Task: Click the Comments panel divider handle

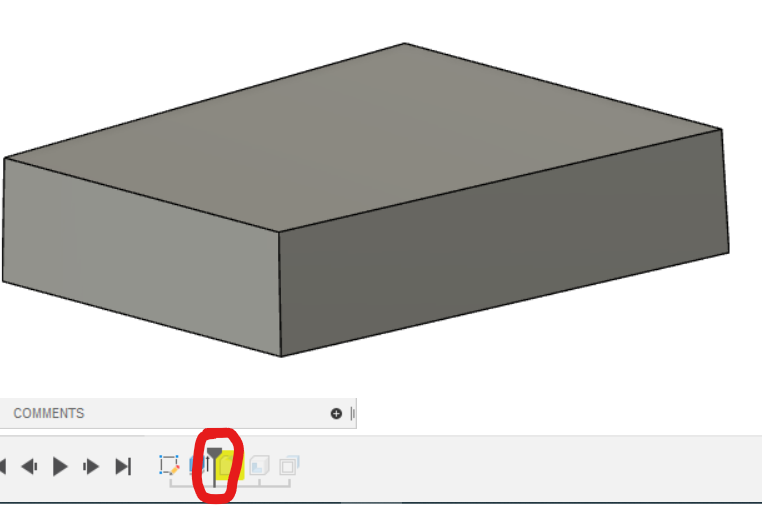Action: tap(353, 413)
